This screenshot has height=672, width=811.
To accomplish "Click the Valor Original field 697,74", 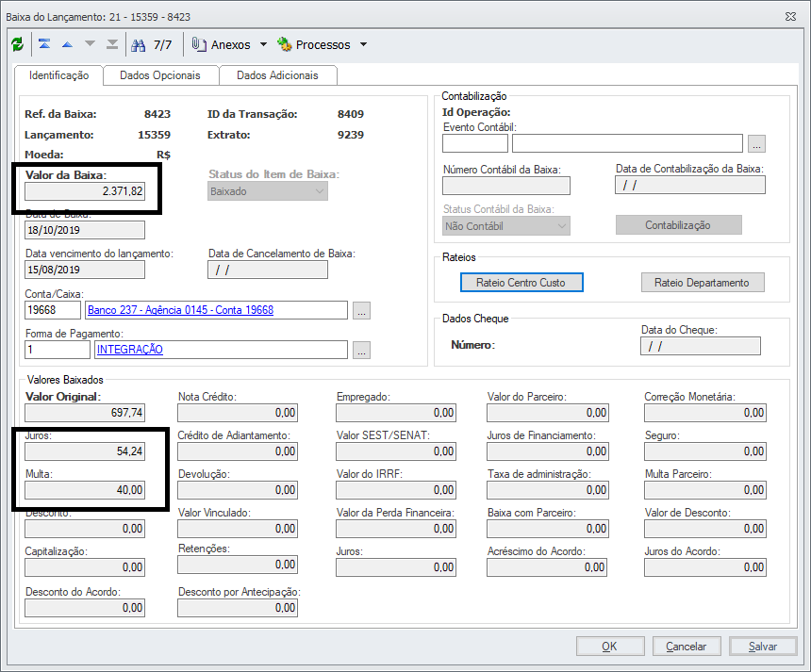I will (x=85, y=413).
